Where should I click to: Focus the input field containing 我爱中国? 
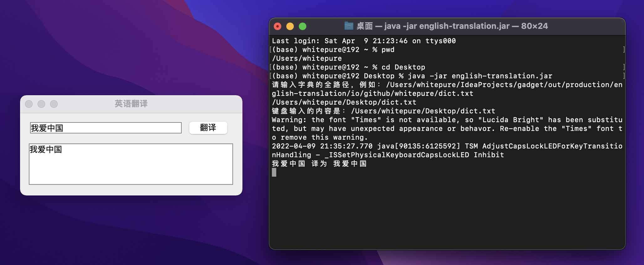coord(106,128)
